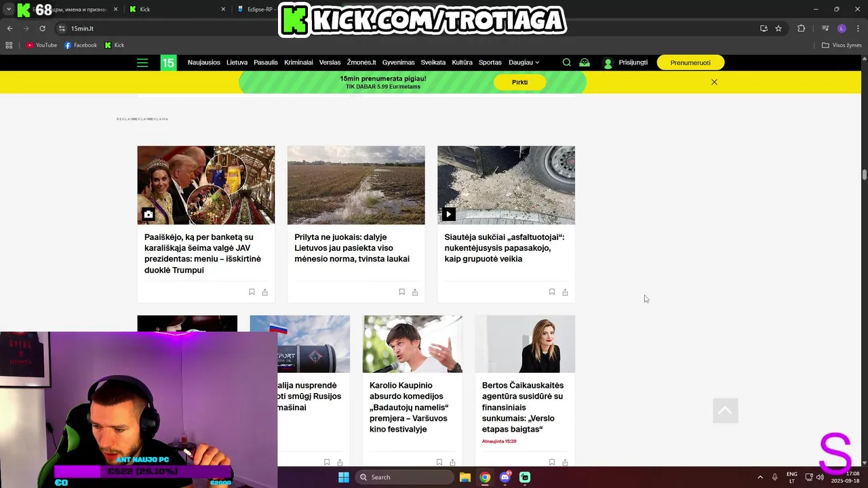Open site info icon beside URL
The height and width of the screenshot is (488, 868).
62,28
